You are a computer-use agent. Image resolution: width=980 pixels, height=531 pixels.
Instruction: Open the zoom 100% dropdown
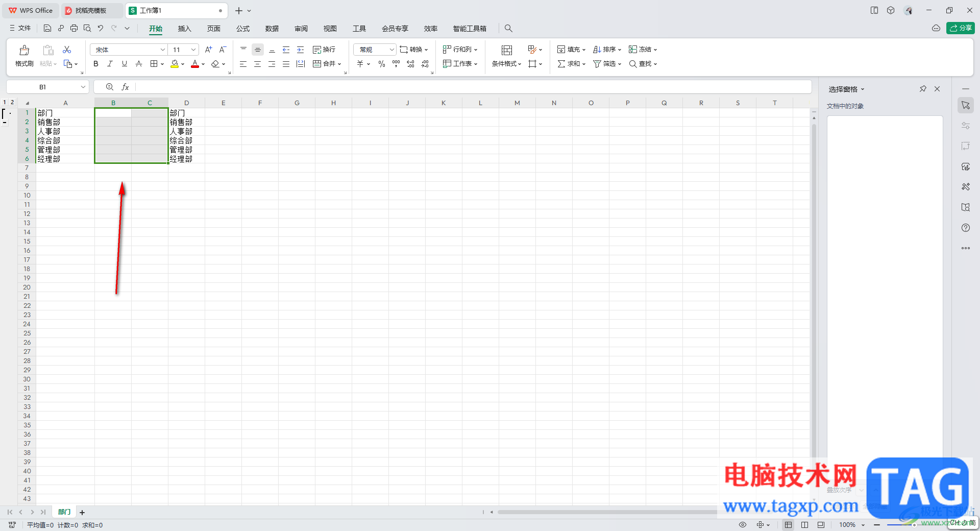coord(863,524)
